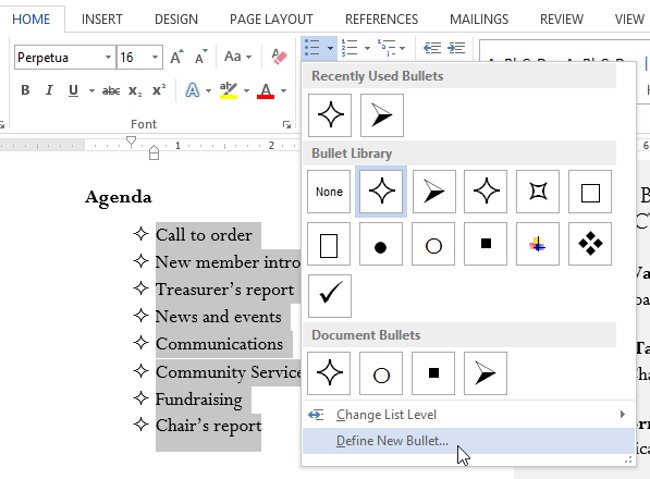Toggle strikethrough on selected text
The height and width of the screenshot is (479, 650).
coord(111,91)
